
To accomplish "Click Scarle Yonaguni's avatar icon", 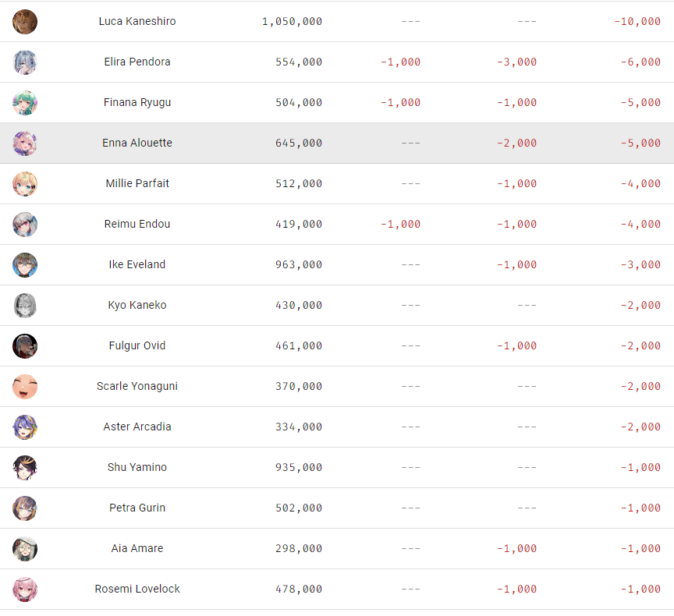I will pyautogui.click(x=25, y=387).
